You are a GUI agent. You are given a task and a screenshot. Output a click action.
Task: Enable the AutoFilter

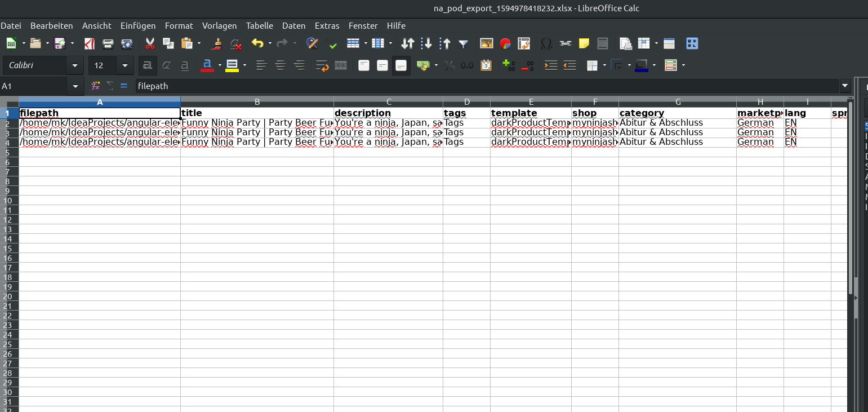point(463,43)
